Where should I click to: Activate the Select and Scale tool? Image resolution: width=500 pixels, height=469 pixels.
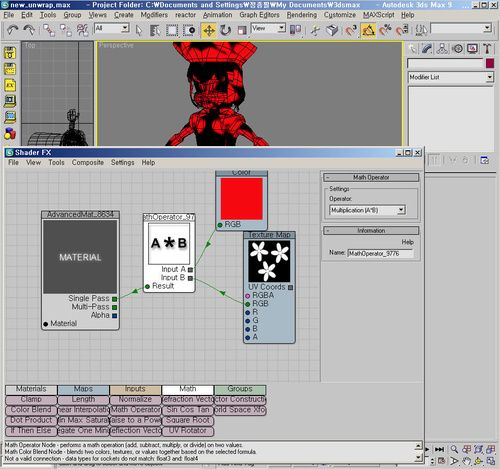pos(242,30)
